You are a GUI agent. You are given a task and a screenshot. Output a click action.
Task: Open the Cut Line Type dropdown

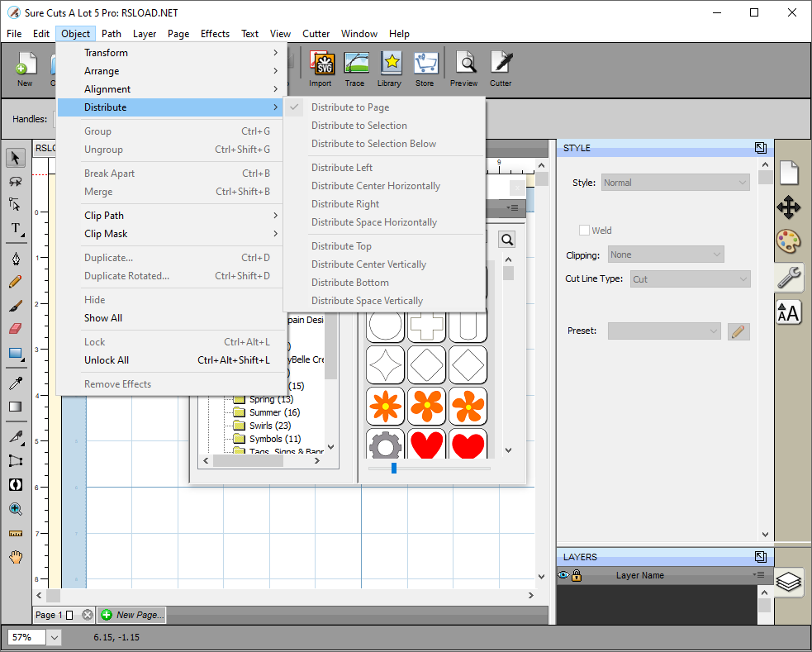[690, 279]
